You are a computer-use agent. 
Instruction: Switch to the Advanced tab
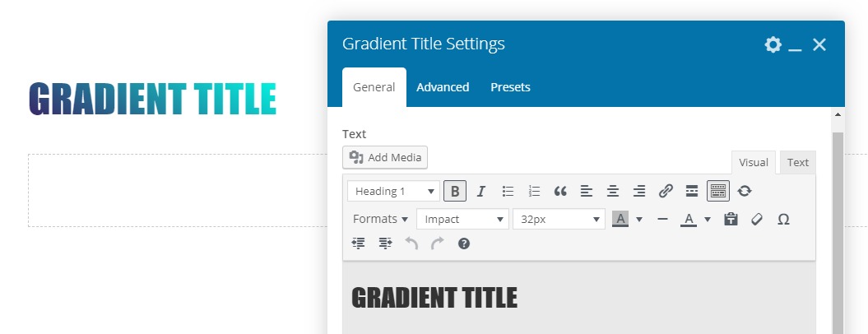coord(443,87)
